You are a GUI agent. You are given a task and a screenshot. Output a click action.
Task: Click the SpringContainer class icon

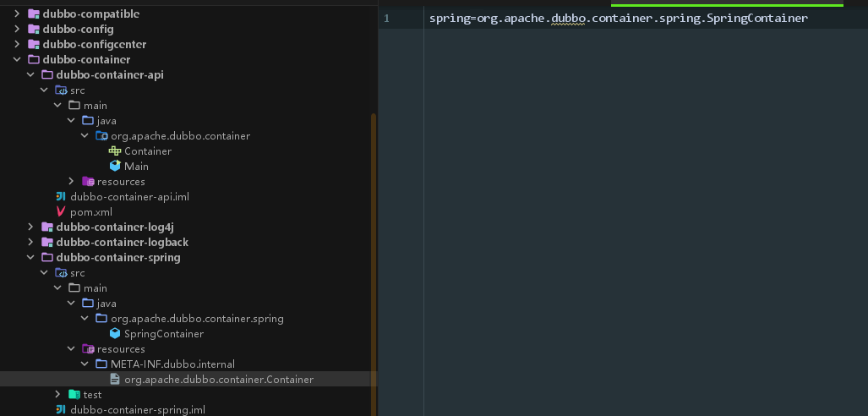115,334
